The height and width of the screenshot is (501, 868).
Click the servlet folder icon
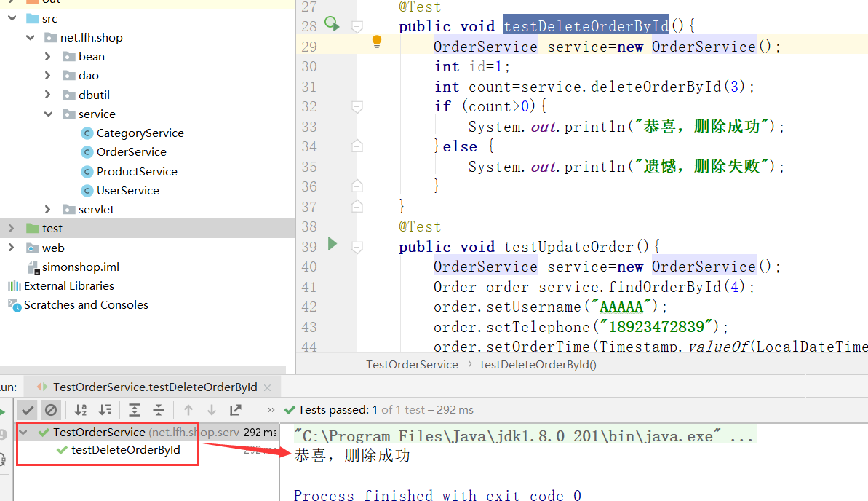68,210
